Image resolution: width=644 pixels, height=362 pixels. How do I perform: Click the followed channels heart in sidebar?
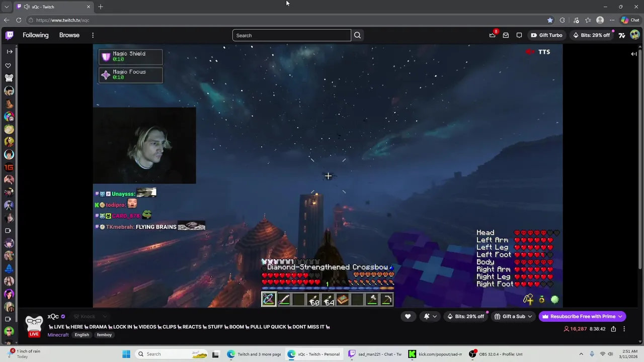pos(8,66)
